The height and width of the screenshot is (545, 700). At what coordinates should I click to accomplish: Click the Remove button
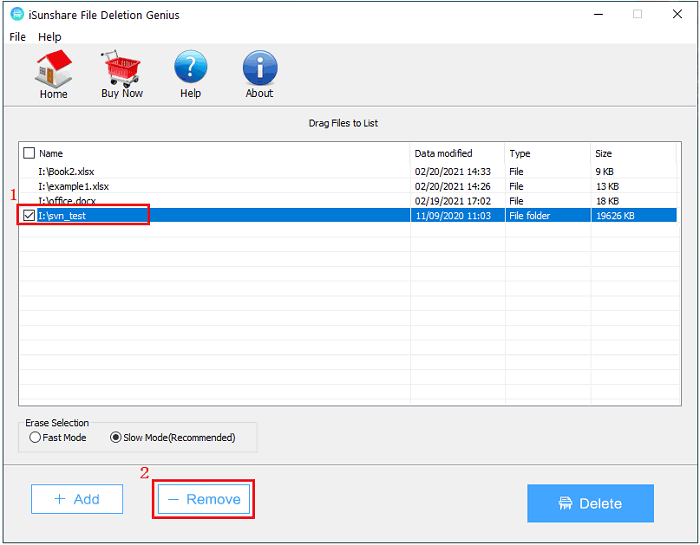(204, 499)
